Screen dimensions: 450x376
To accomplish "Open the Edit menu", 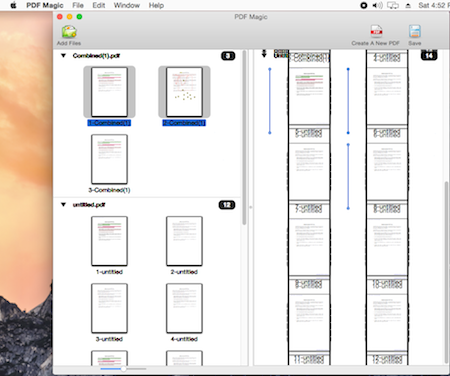I will coord(99,5).
